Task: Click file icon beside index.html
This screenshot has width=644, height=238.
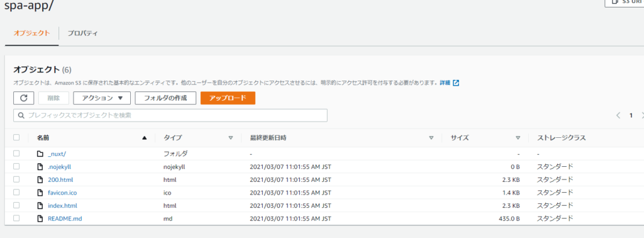Action: coord(40,205)
